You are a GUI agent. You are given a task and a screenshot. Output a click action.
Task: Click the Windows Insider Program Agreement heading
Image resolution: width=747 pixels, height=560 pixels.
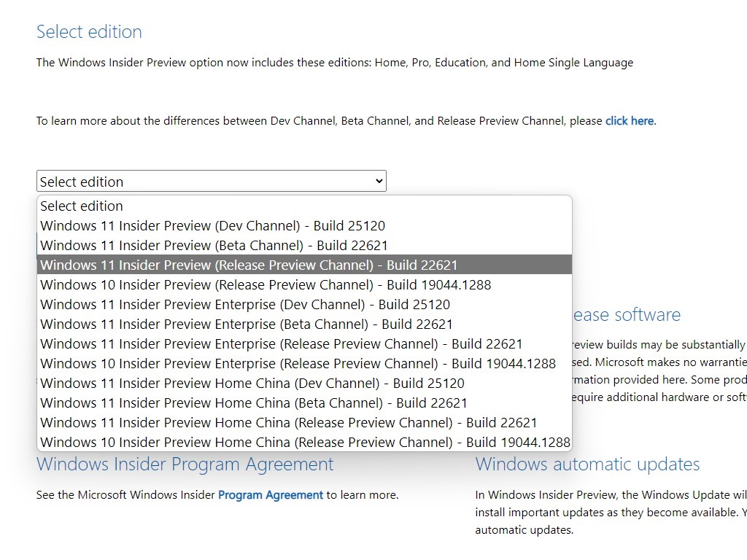click(185, 464)
